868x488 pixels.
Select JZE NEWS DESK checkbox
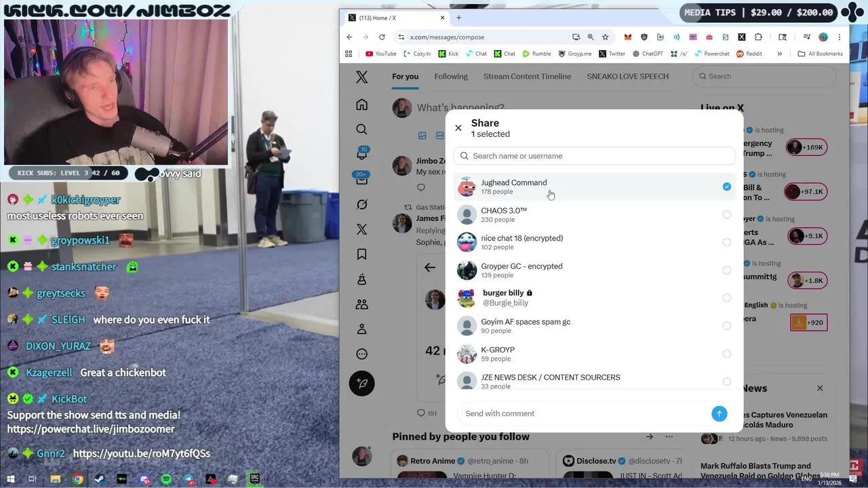point(726,382)
